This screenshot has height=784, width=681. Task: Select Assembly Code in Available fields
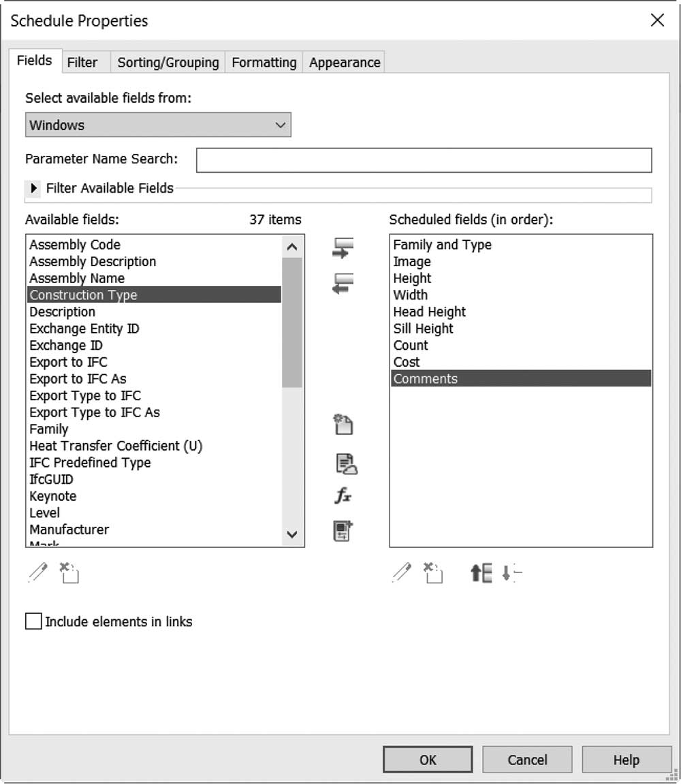[x=154, y=244]
